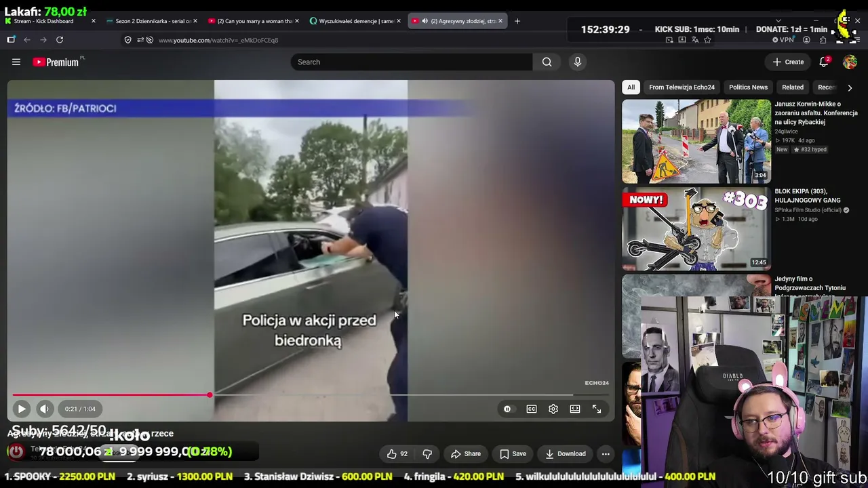
Task: Open a new browser tab
Action: (517, 21)
